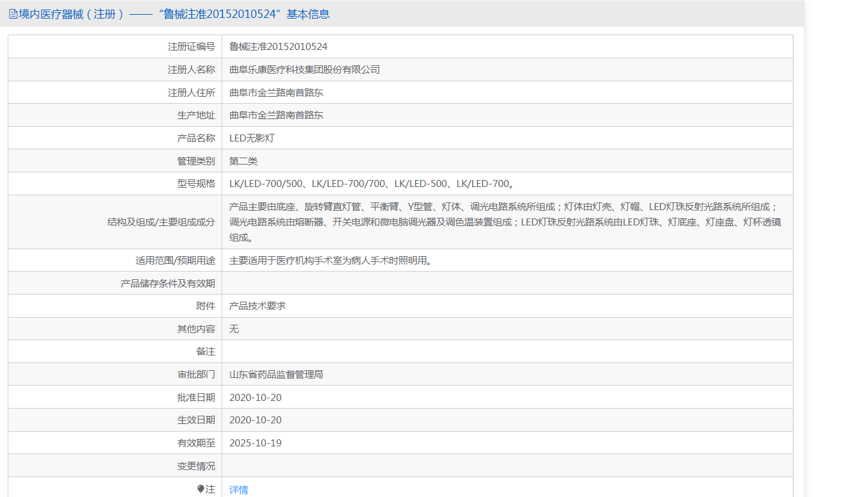Click the attachment value 产品技术要求
The width and height of the screenshot is (868, 497).
coord(258,306)
